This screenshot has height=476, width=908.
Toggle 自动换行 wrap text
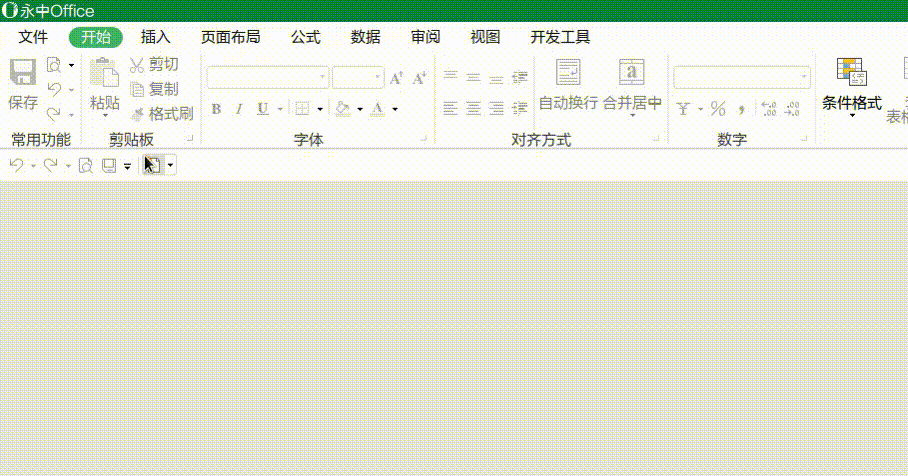pos(568,85)
